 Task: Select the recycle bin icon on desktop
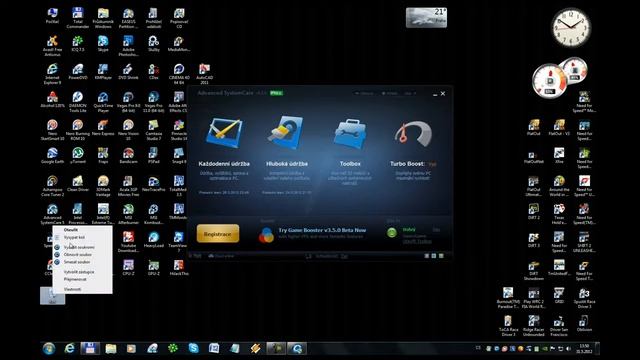click(52, 296)
